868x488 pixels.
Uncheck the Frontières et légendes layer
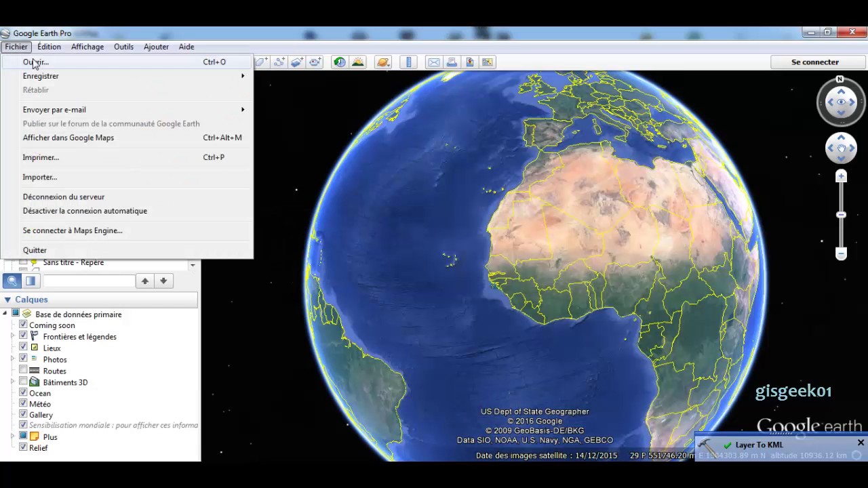(x=23, y=335)
